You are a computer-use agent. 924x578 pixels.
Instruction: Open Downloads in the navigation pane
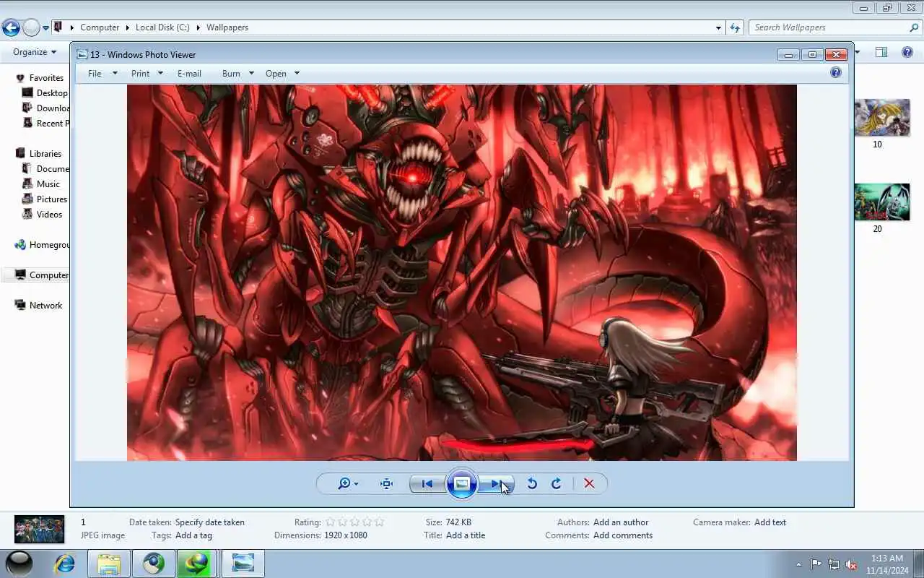coord(53,108)
